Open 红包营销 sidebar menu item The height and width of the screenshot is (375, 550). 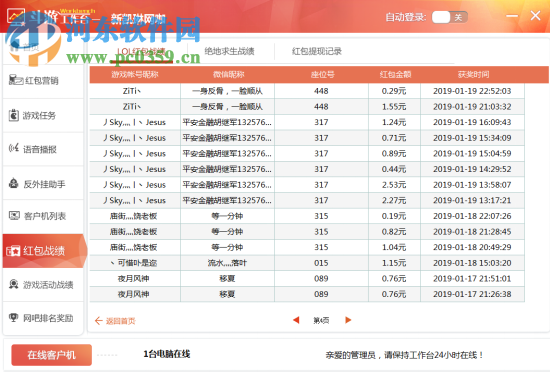[43, 81]
